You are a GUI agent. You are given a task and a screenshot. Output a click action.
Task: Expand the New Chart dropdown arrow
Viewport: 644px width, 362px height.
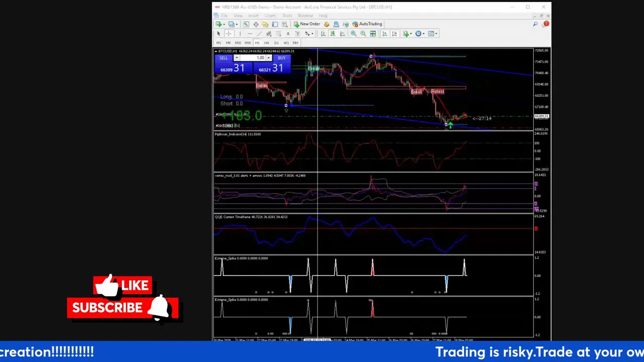224,24
